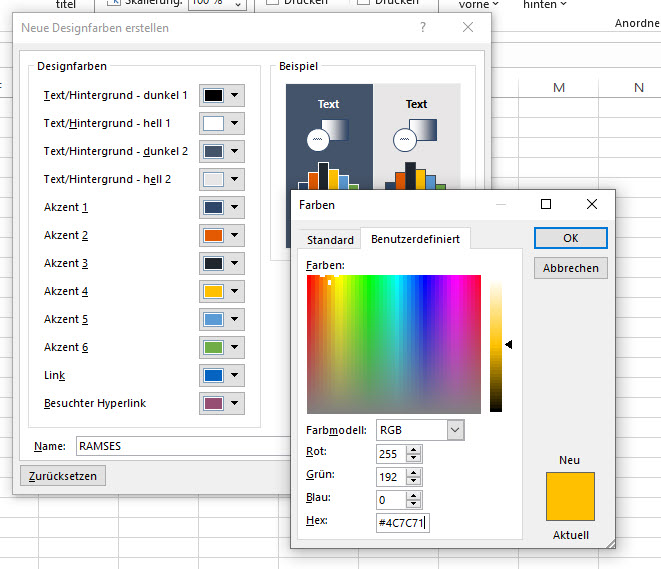Pick a color in the Farben spectrum

tap(394, 344)
